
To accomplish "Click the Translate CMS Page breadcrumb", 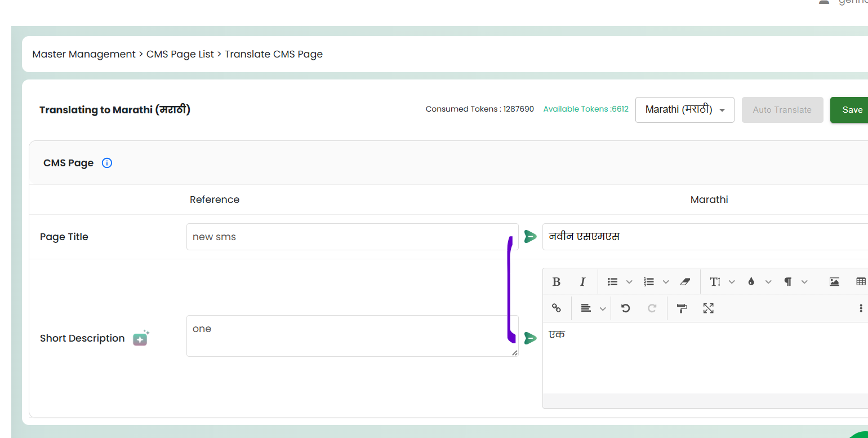I will pyautogui.click(x=274, y=54).
